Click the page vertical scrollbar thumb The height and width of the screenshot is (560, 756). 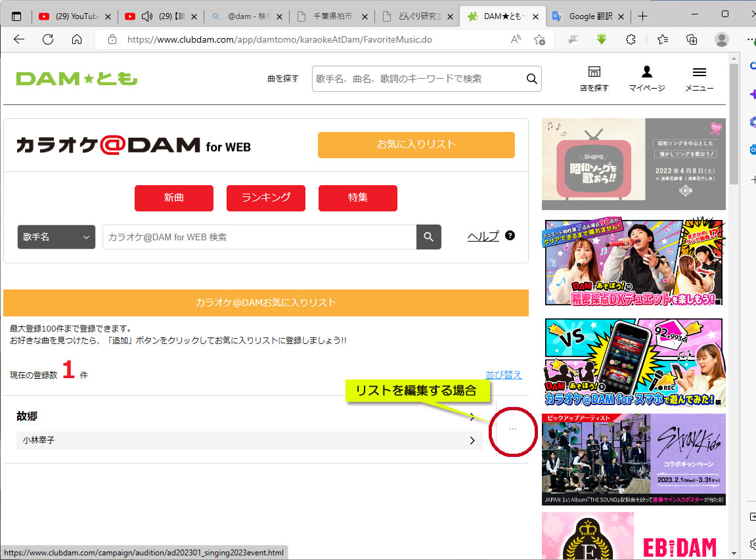(734, 124)
